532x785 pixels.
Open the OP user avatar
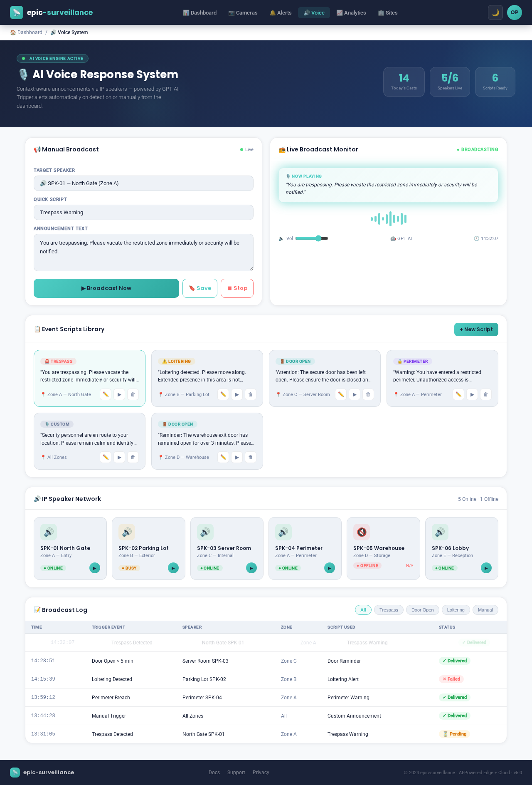pos(515,12)
